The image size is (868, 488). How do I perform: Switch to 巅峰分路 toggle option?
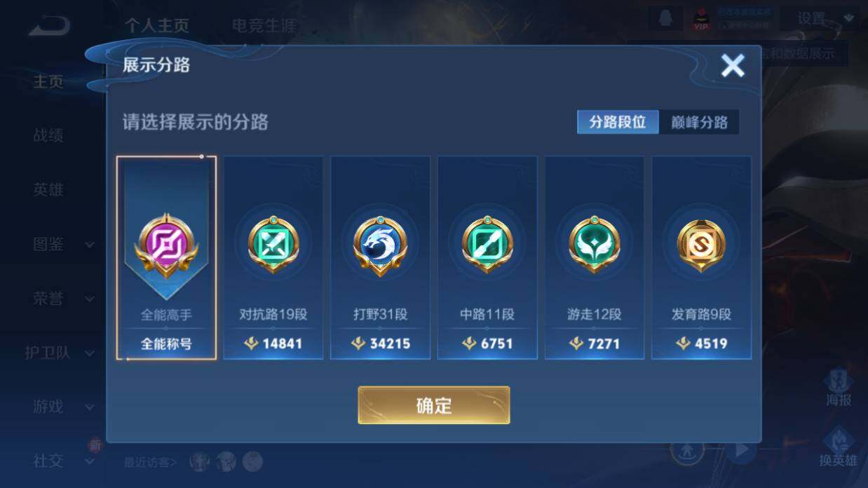click(x=699, y=122)
